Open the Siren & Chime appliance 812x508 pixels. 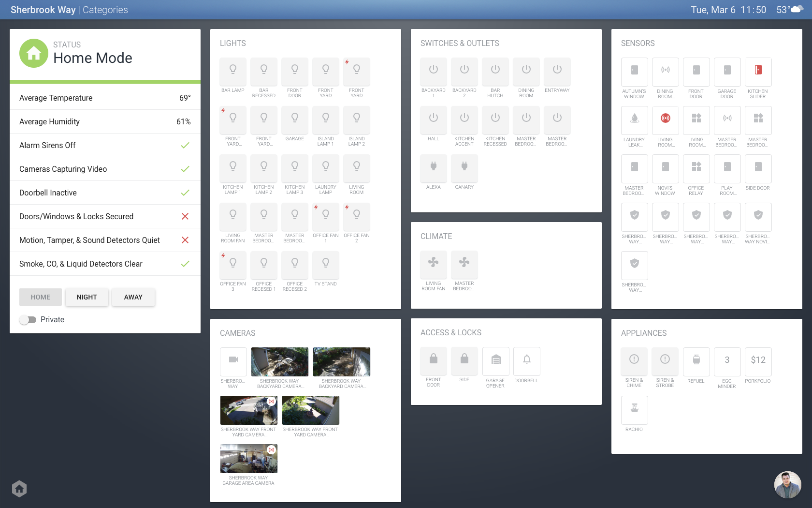pos(634,361)
